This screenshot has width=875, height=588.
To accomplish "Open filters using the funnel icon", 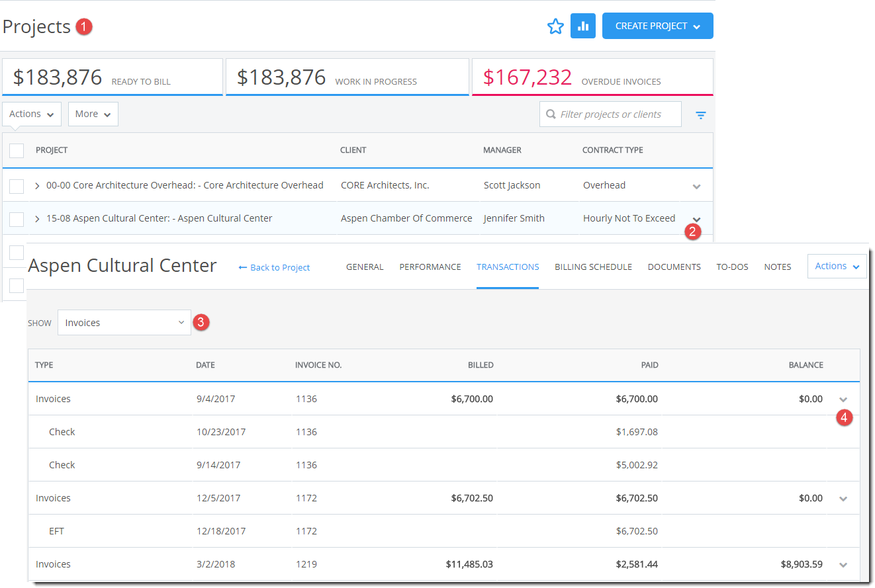I will pos(701,114).
